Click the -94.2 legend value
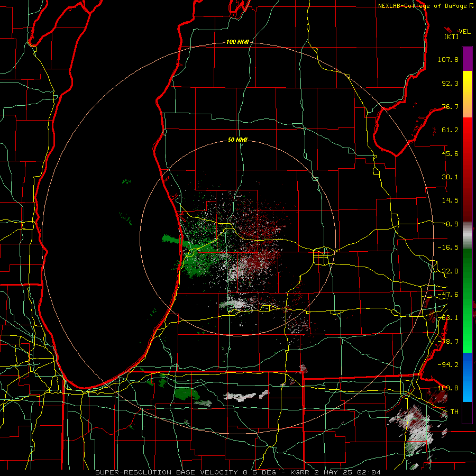 point(448,364)
